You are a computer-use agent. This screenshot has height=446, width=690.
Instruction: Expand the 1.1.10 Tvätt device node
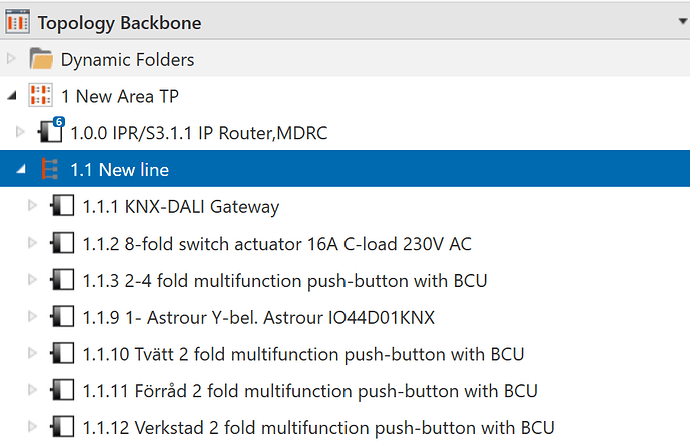point(32,354)
